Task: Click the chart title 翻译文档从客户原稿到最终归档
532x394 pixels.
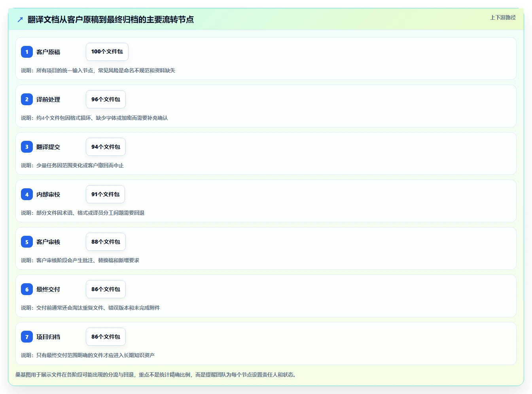Action: pyautogui.click(x=111, y=19)
